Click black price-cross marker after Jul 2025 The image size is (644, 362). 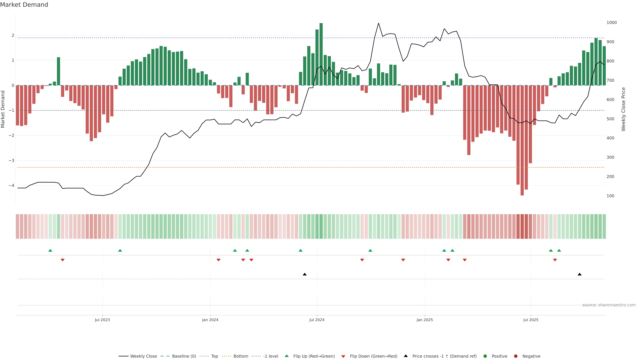point(579,274)
